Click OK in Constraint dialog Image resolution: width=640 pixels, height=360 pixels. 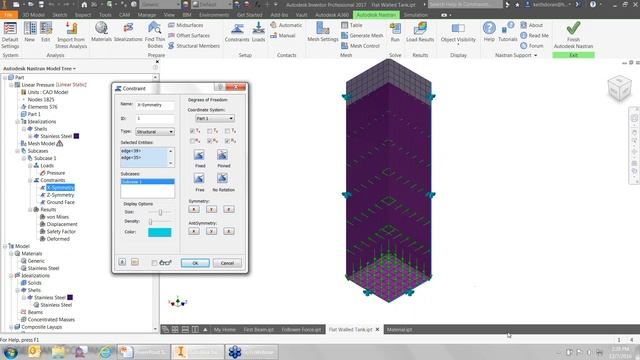click(x=195, y=263)
